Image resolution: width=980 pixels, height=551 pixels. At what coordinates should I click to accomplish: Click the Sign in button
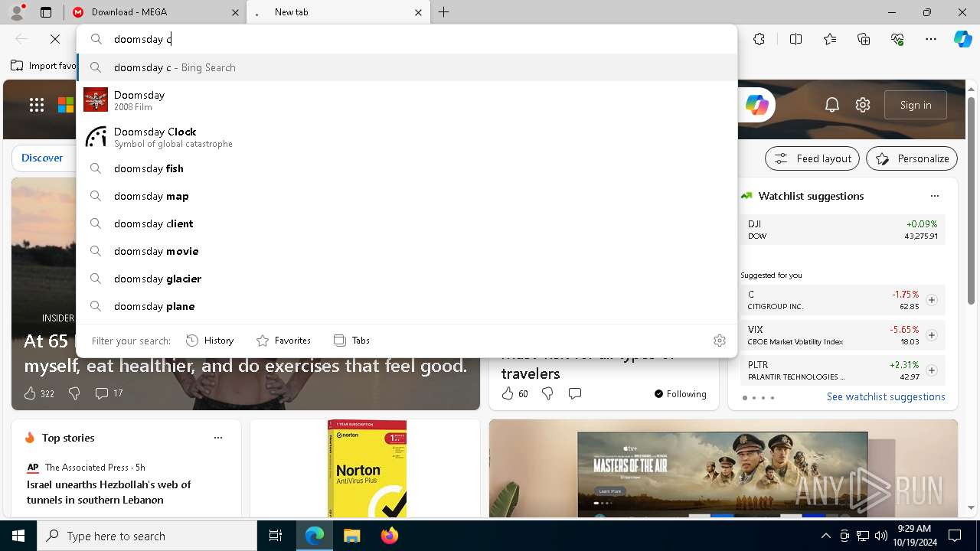click(916, 105)
